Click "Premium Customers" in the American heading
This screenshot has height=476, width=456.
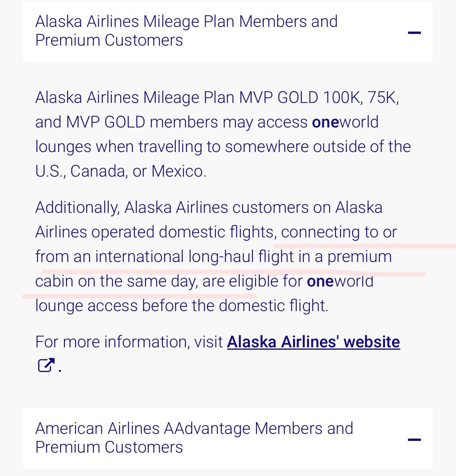click(x=109, y=448)
